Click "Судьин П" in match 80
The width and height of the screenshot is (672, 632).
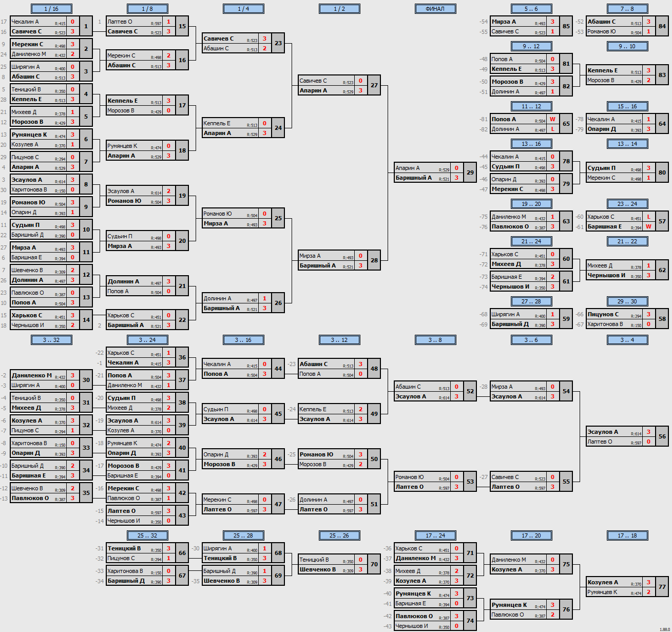tap(602, 168)
